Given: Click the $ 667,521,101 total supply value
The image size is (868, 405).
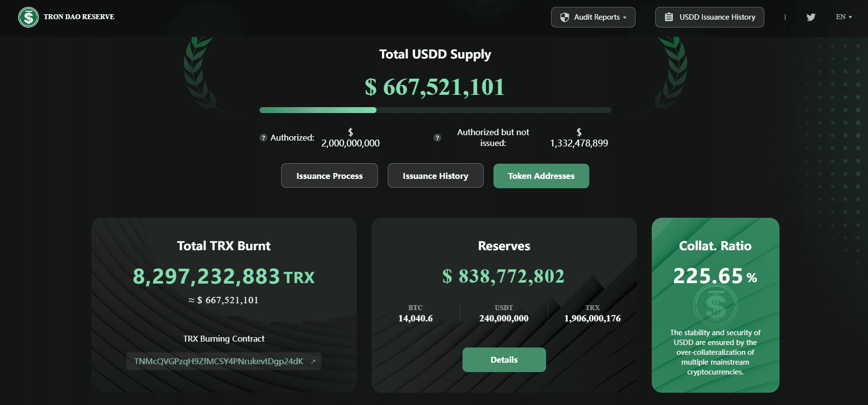Looking at the screenshot, I should pyautogui.click(x=435, y=87).
